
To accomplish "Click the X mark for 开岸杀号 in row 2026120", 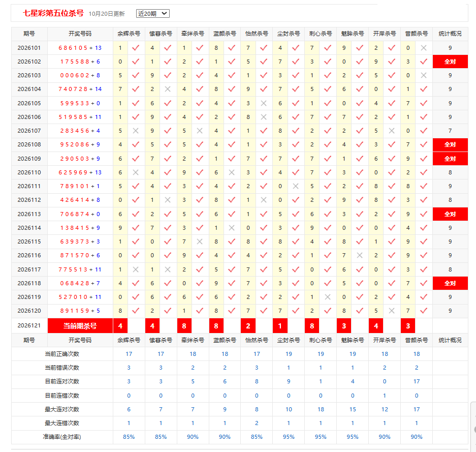I will (392, 311).
